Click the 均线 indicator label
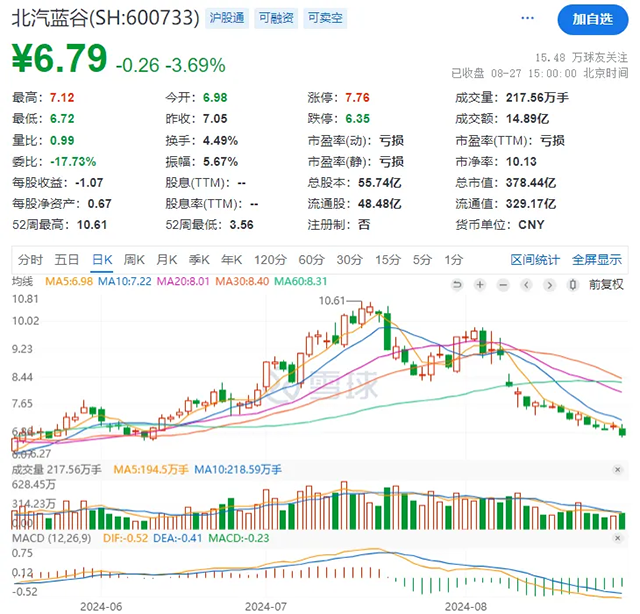 22,282
